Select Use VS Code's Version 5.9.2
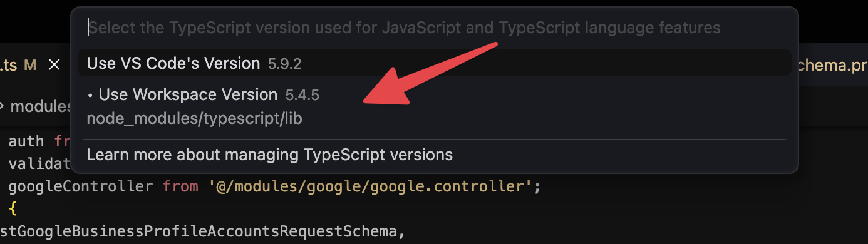The image size is (868, 244). 434,63
